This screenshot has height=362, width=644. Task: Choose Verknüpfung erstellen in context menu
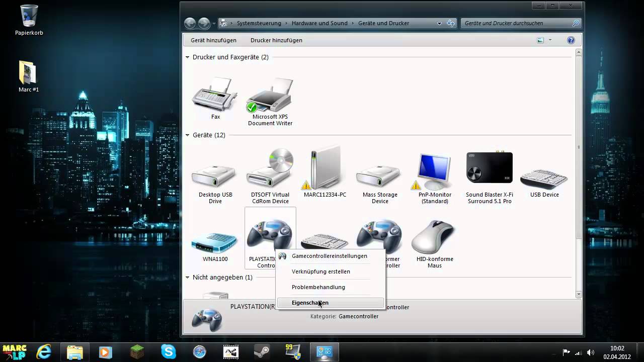[330, 271]
